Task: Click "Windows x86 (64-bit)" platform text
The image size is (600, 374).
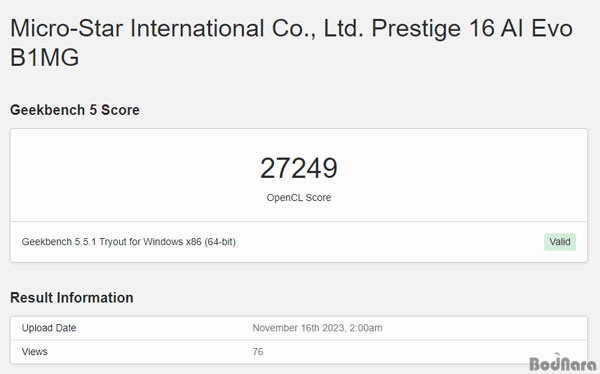Action: point(189,242)
